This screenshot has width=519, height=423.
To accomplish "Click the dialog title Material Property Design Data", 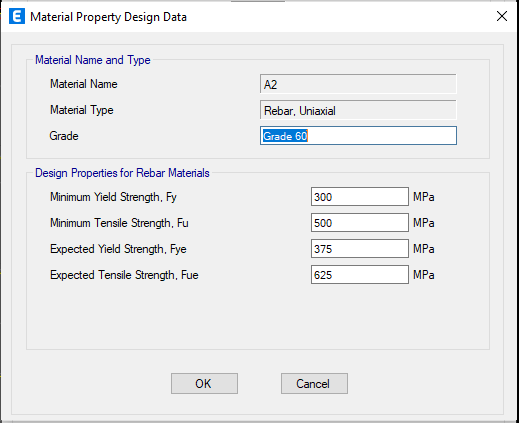I will [108, 17].
